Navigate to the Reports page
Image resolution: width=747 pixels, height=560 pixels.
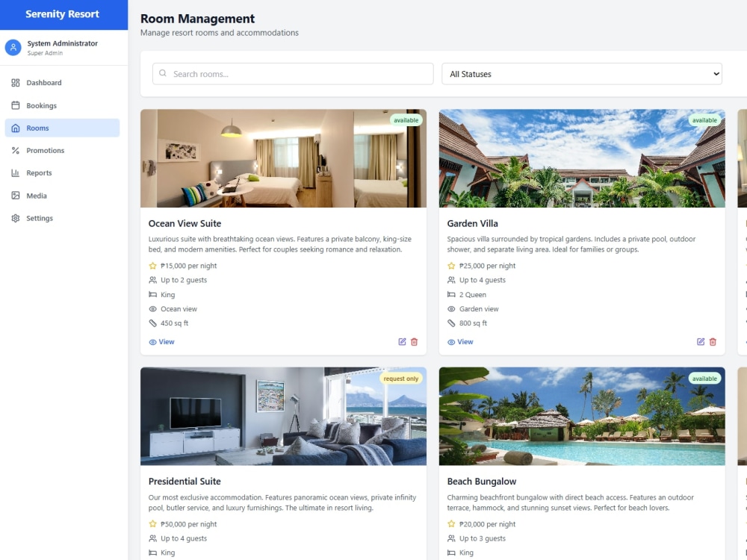tap(63, 173)
